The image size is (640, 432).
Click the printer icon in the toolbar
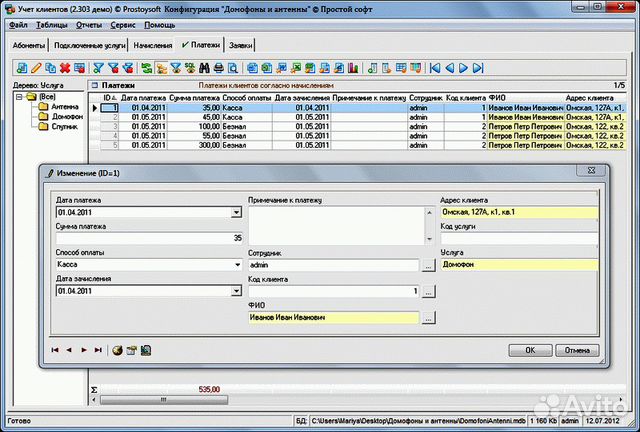(x=217, y=68)
